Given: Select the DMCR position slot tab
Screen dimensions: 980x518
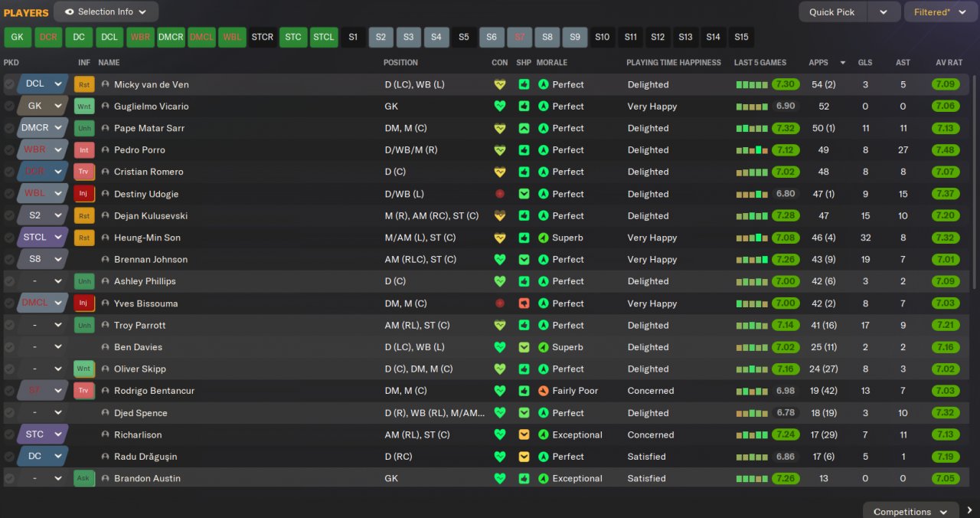Looking at the screenshot, I should pyautogui.click(x=171, y=37).
